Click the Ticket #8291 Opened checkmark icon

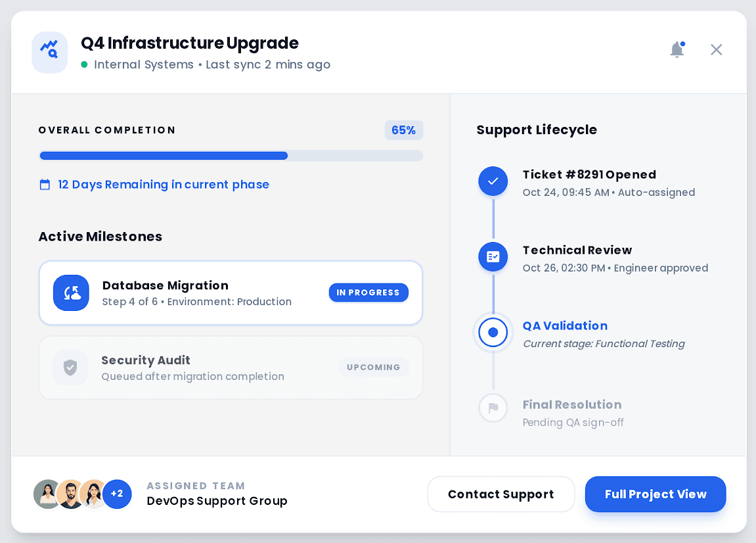tap(493, 181)
